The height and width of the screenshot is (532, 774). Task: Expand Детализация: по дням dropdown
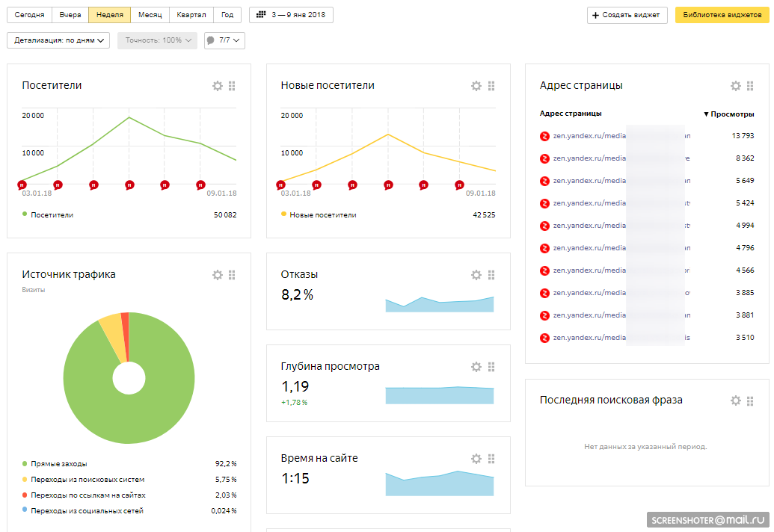coord(58,40)
